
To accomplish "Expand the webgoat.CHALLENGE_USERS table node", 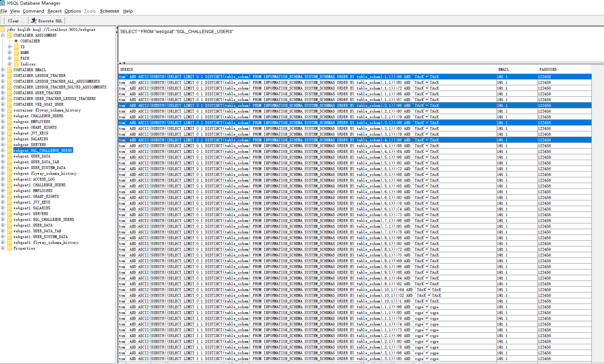I will pos(3,116).
